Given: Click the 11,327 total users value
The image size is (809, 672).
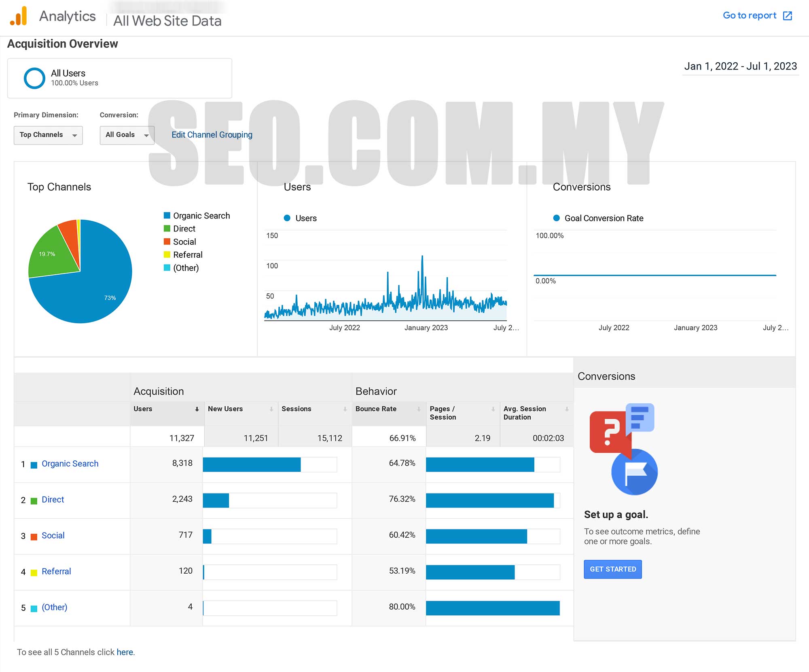Looking at the screenshot, I should [182, 438].
